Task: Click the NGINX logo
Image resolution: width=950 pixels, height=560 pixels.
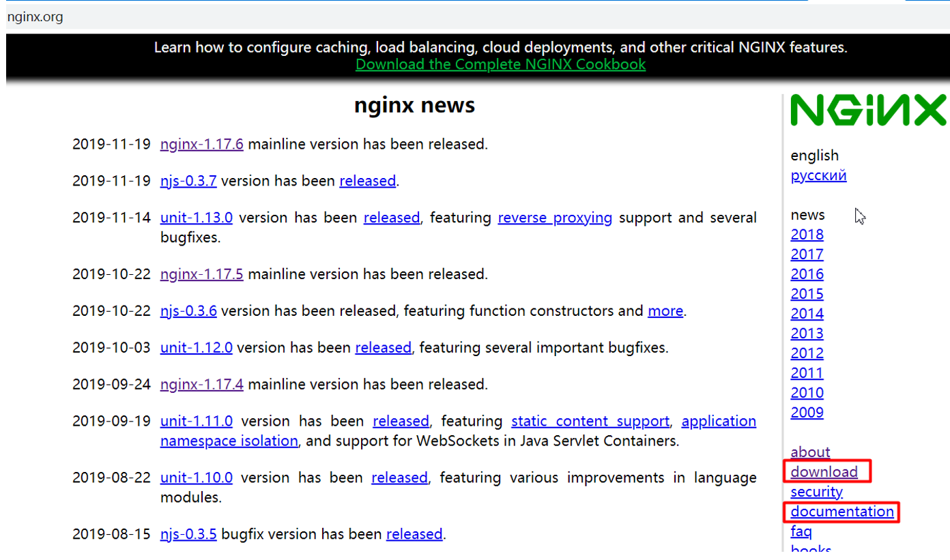Action: point(869,110)
